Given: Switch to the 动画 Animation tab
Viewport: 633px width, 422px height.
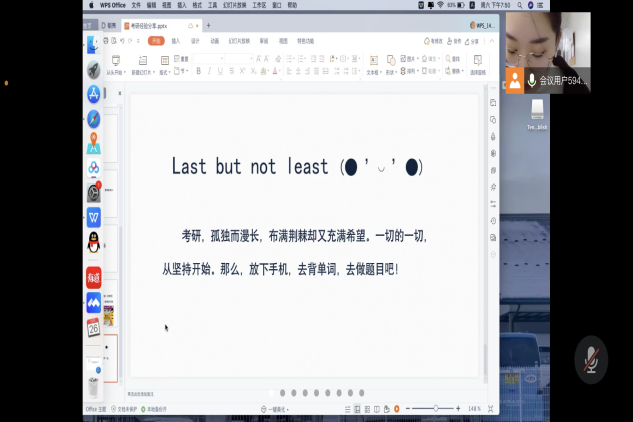Looking at the screenshot, I should coord(214,41).
